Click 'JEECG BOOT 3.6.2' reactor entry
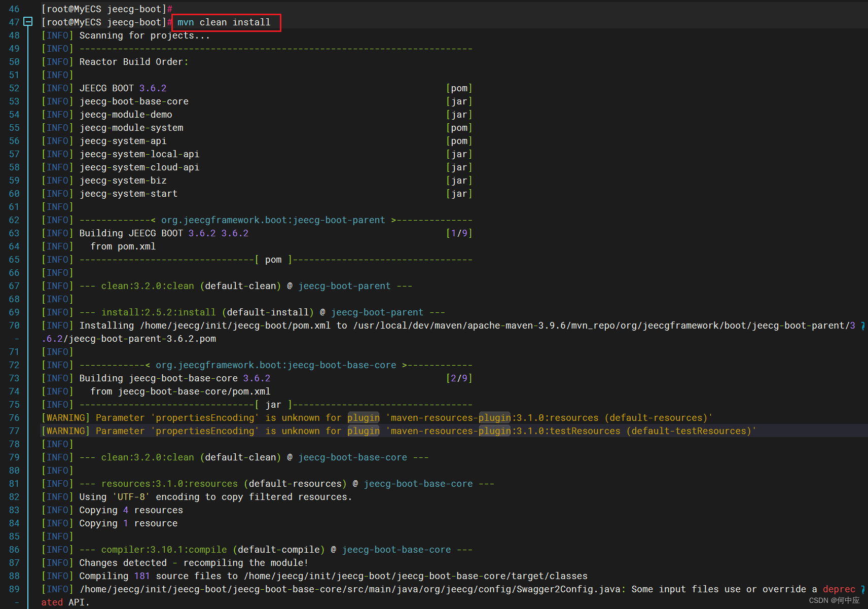Image resolution: width=868 pixels, height=609 pixels. point(123,88)
